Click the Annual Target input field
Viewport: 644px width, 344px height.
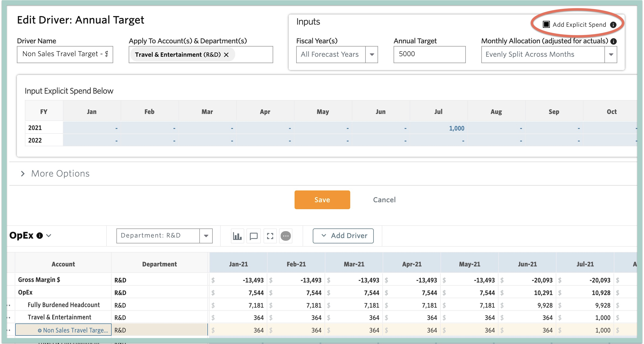point(429,55)
